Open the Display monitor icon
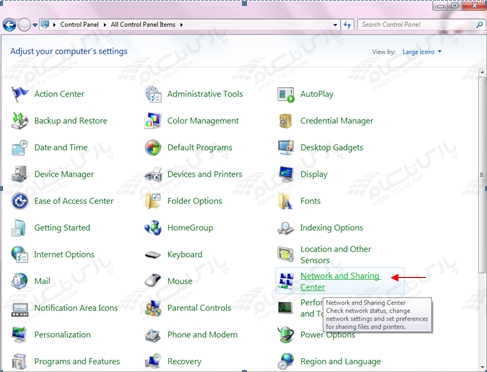The height and width of the screenshot is (372, 487). click(x=286, y=174)
